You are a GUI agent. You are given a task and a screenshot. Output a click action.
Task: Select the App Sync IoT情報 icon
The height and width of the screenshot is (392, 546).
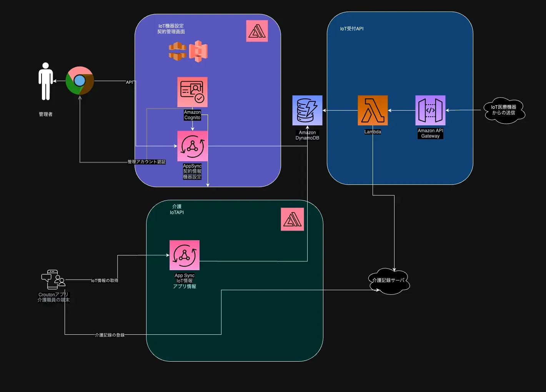point(185,255)
